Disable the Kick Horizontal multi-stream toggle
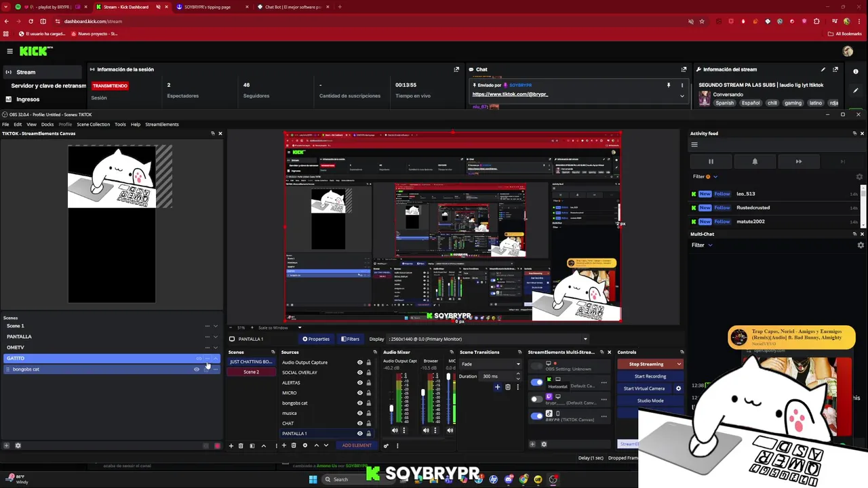 click(x=536, y=383)
